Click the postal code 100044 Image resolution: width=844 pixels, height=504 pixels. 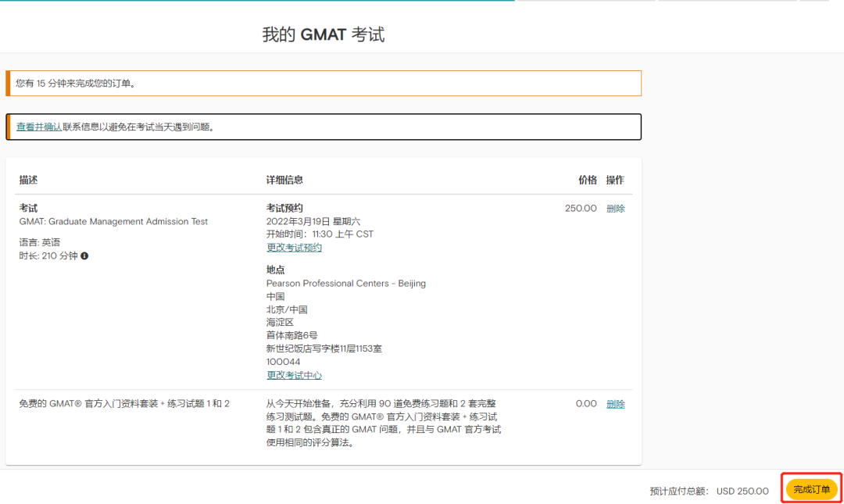point(283,362)
